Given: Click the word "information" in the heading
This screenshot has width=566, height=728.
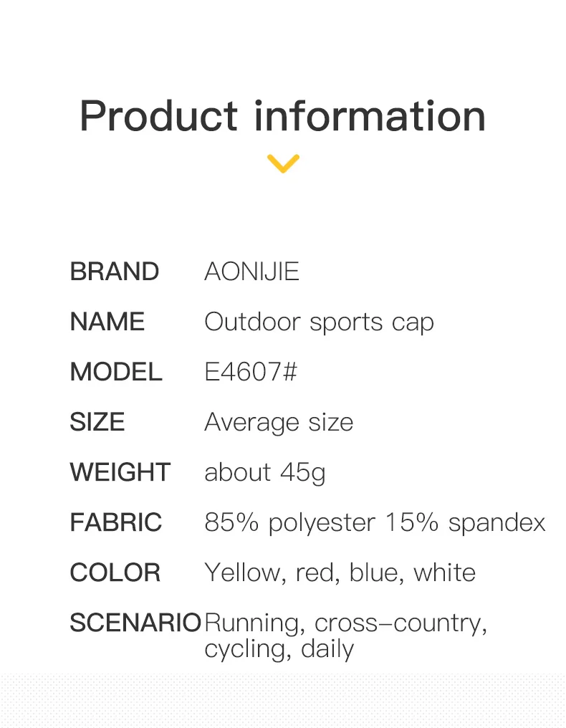Looking at the screenshot, I should 370,116.
